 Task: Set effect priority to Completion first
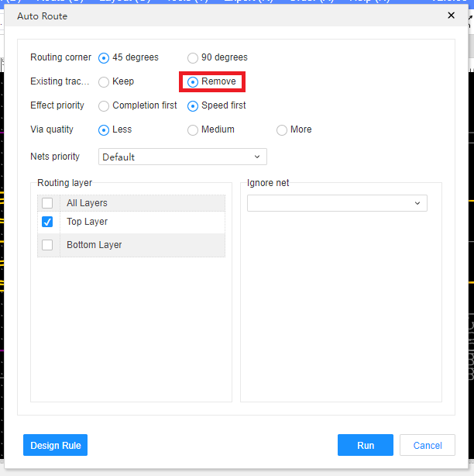104,105
